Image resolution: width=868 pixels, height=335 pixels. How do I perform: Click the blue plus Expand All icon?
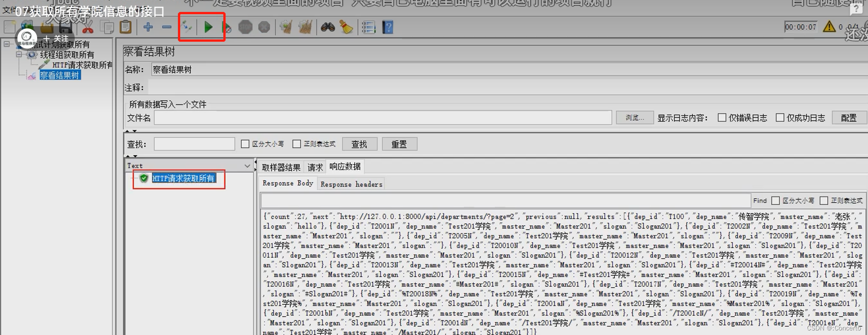click(148, 27)
